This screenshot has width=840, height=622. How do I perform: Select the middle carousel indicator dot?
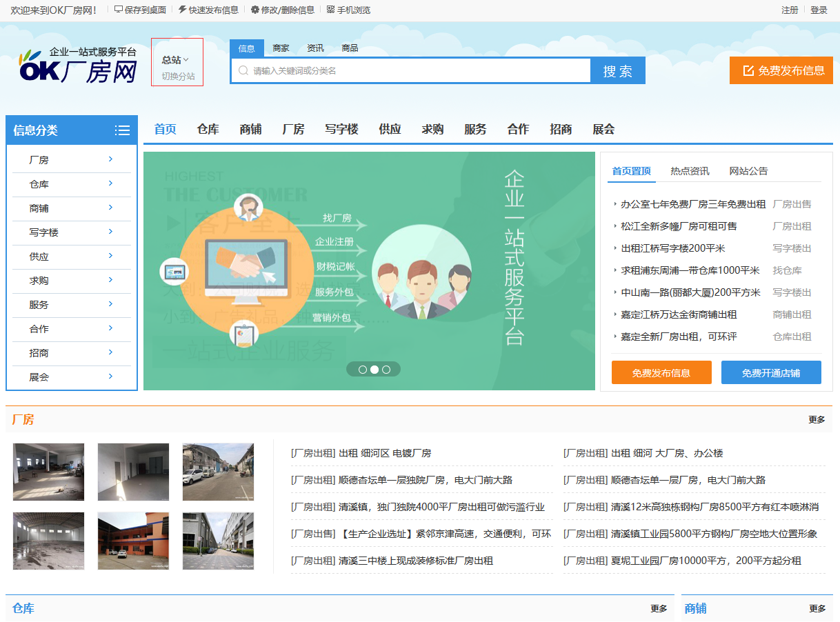(x=374, y=370)
